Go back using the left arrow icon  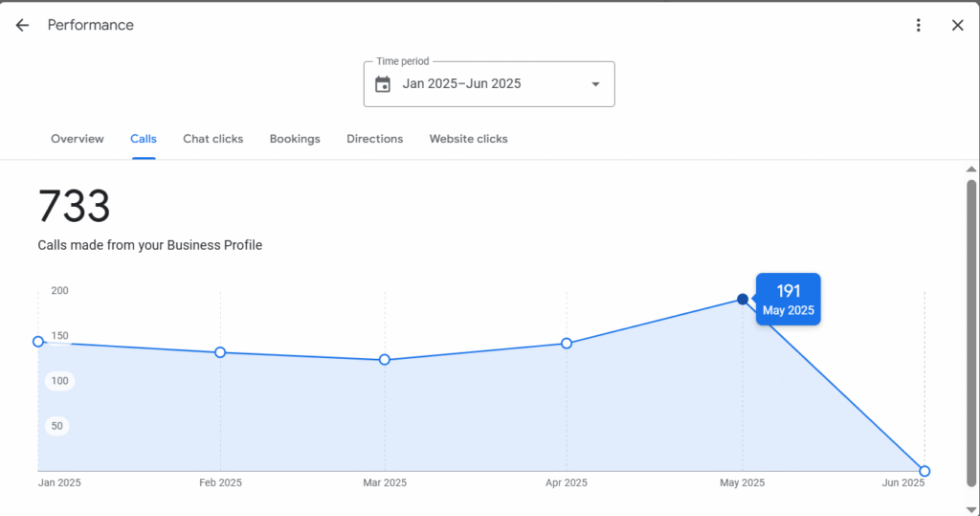click(x=22, y=25)
